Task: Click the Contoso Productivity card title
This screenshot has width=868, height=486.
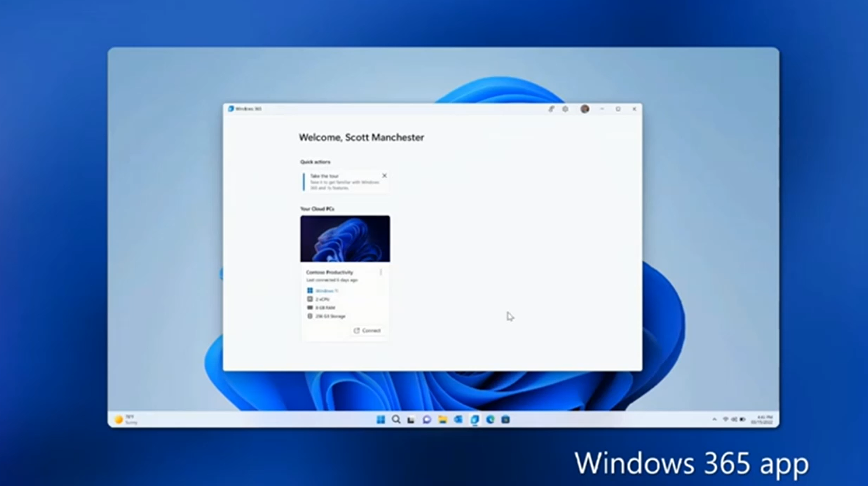Action: [x=330, y=272]
